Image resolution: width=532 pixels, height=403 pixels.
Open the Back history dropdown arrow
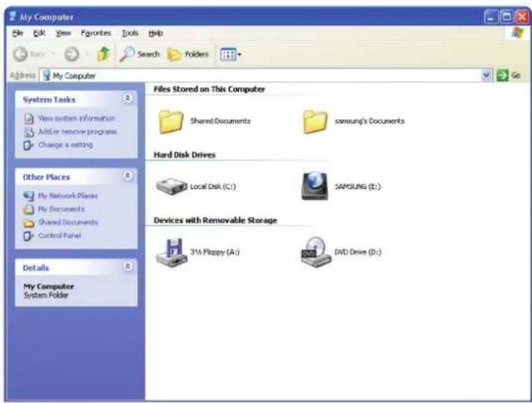[53, 54]
